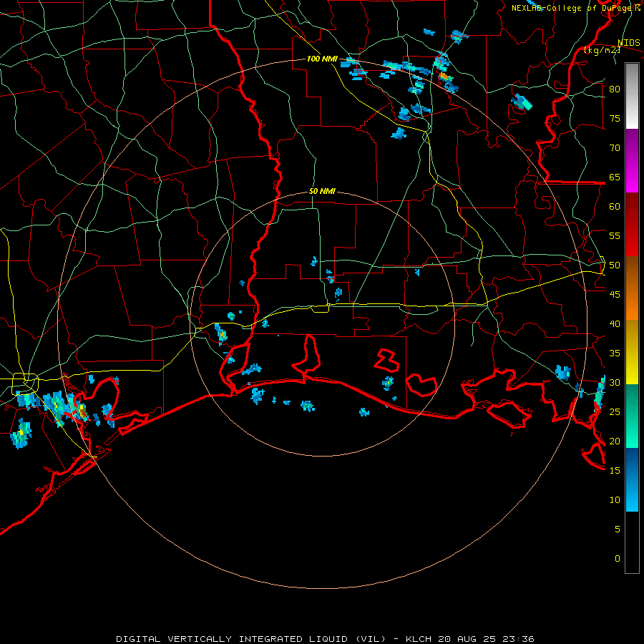
Task: Click the legend value 45
Action: [x=615, y=295]
